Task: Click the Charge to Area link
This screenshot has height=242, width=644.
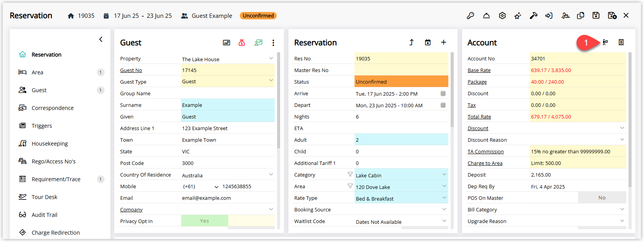Action: point(485,163)
